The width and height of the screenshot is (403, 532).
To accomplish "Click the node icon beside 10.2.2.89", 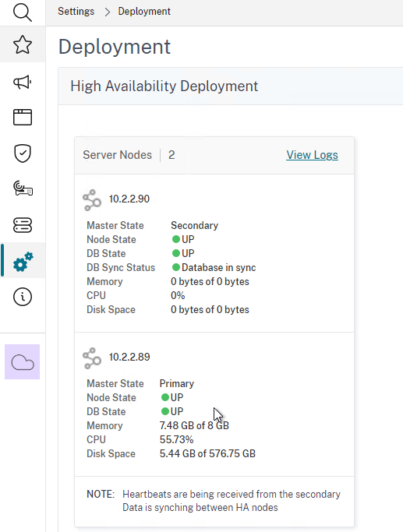I will point(92,358).
